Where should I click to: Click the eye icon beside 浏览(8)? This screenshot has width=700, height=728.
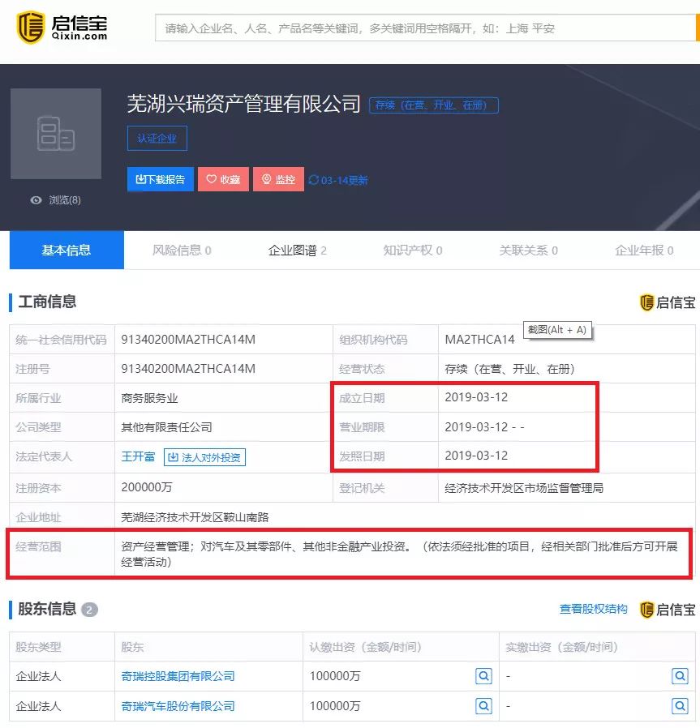click(36, 200)
